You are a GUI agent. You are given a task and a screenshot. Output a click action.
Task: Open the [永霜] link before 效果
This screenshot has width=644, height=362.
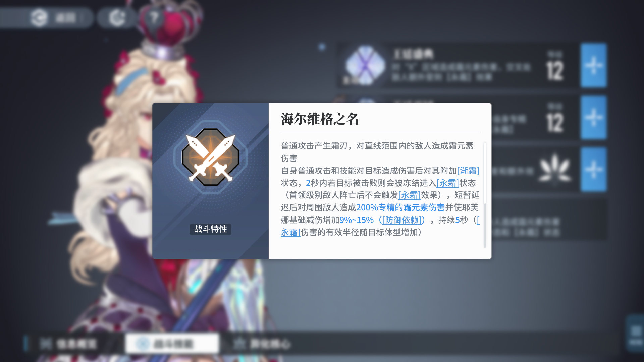point(410,195)
